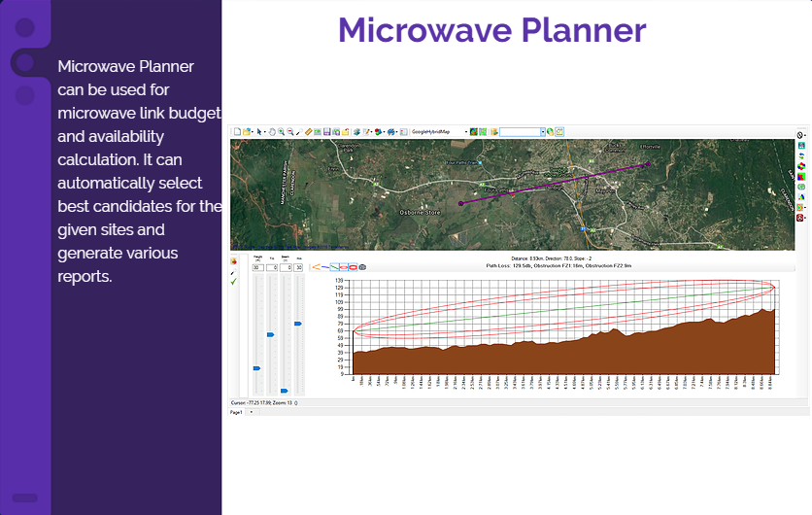Click the Open folder icon
The height and width of the screenshot is (515, 812).
tap(247, 132)
